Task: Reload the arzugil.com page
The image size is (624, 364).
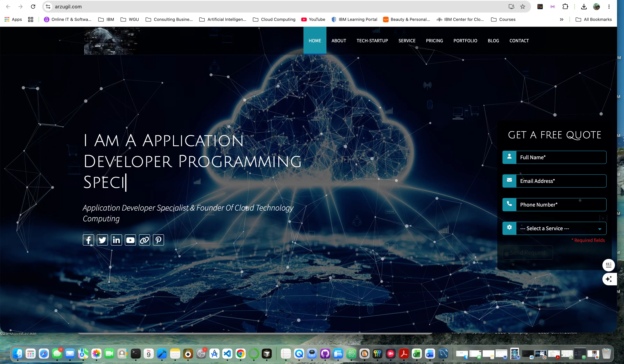Action: (x=33, y=7)
